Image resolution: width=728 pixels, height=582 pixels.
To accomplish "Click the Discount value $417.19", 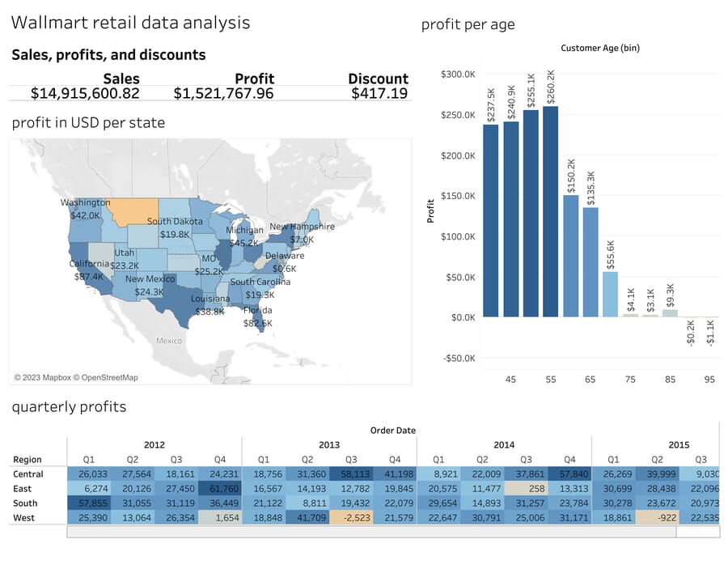I will tap(379, 93).
